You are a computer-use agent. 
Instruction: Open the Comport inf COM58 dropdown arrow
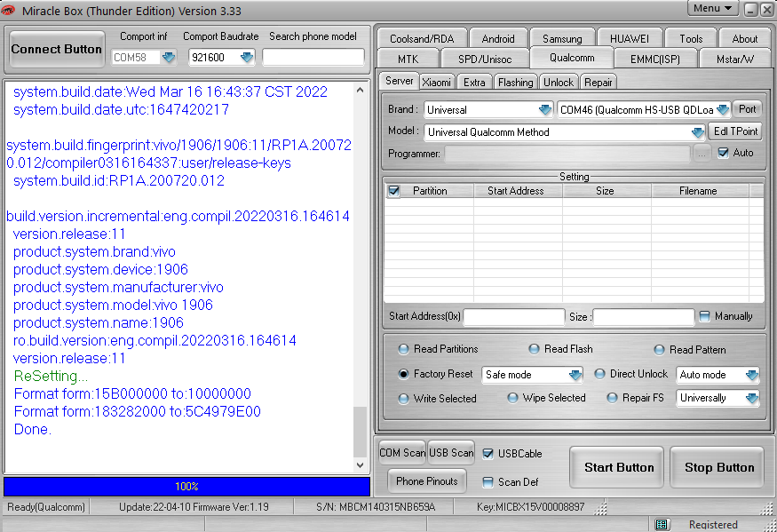pos(169,58)
